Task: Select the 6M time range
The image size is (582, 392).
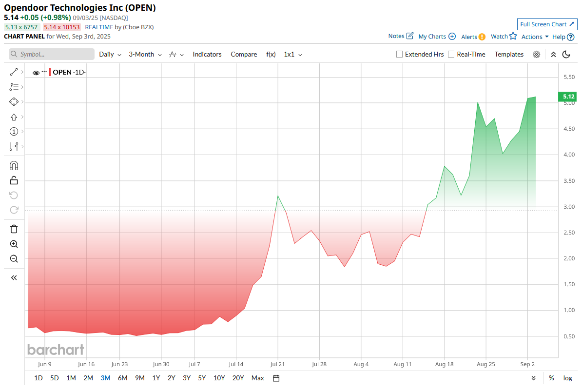Action: pyautogui.click(x=122, y=378)
